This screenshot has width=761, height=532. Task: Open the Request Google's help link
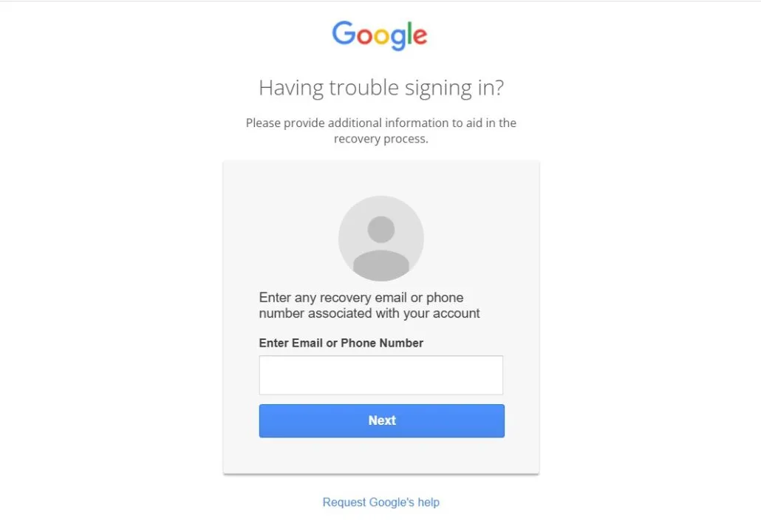point(381,502)
